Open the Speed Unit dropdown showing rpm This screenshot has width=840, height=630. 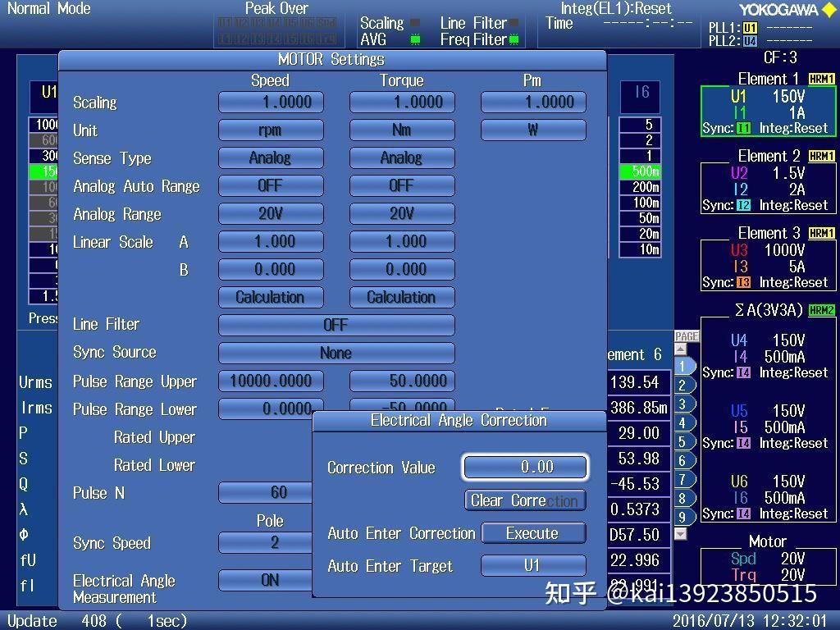pos(271,130)
